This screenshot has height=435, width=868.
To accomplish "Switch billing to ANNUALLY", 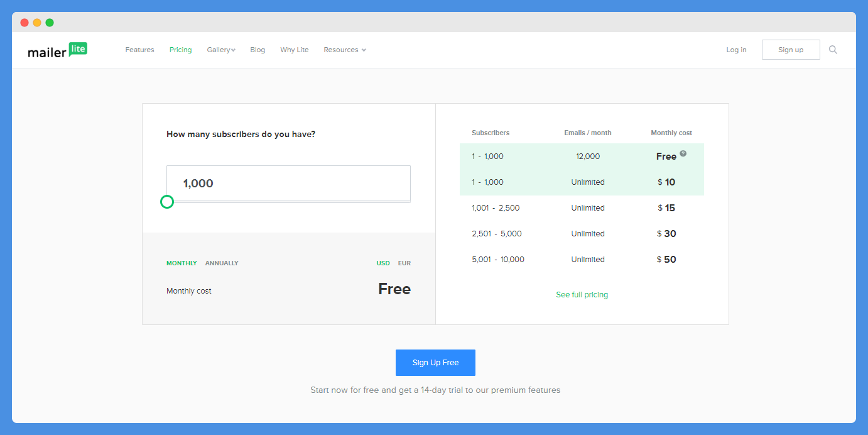I will coord(222,263).
